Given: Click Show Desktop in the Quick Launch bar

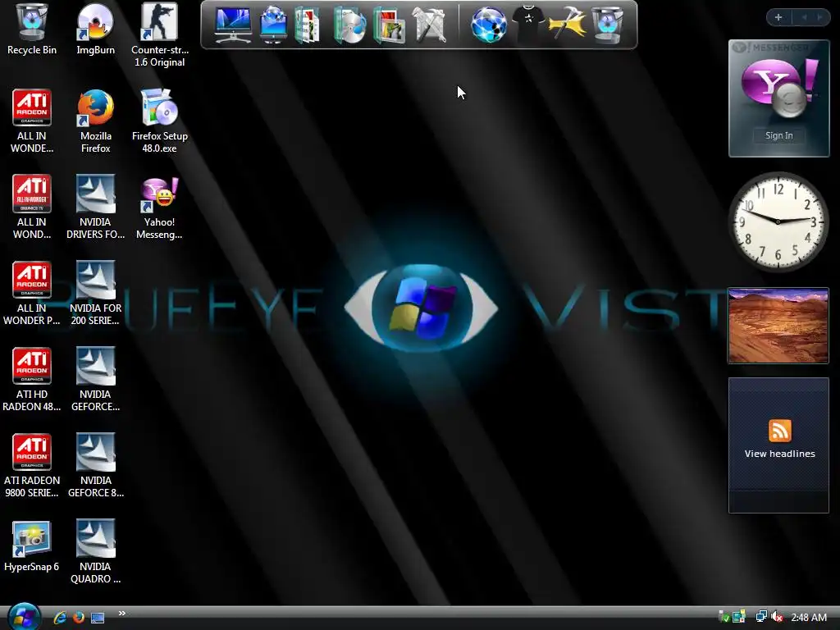Looking at the screenshot, I should (98, 618).
